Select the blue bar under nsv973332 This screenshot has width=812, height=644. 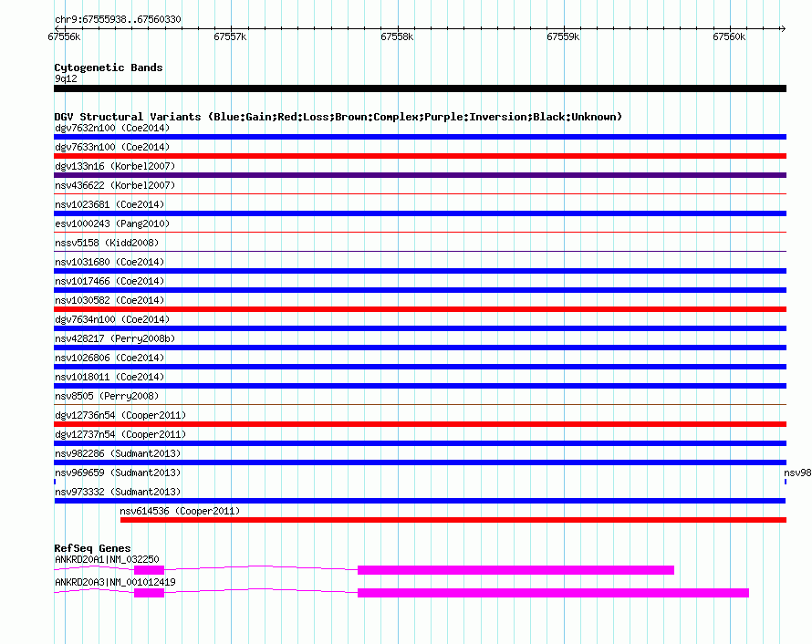point(420,501)
